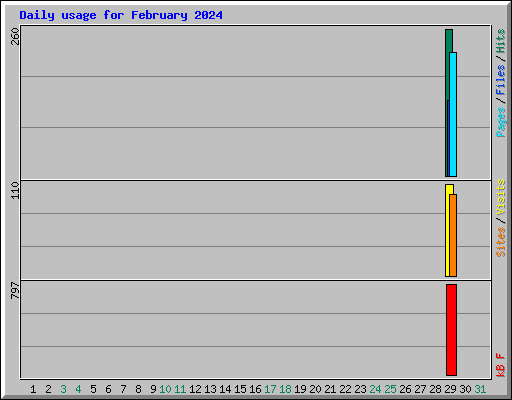Click the 260 y-axis maximum value
Image resolution: width=512 pixels, height=400 pixels.
tap(15, 36)
